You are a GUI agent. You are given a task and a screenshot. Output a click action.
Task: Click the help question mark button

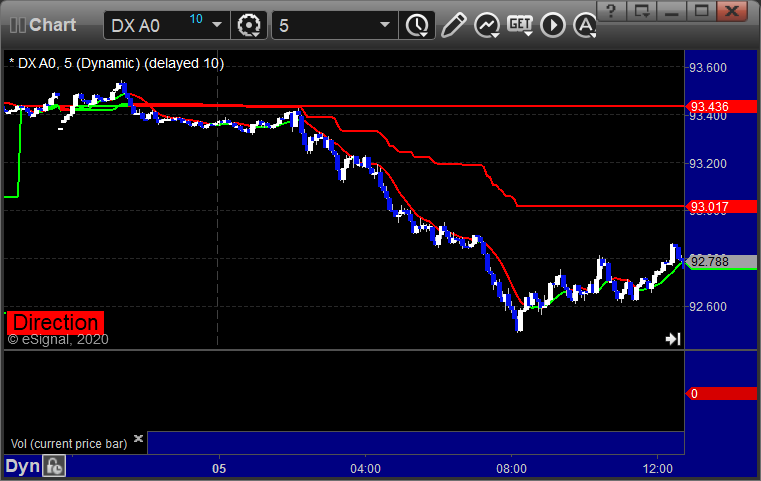click(x=611, y=11)
